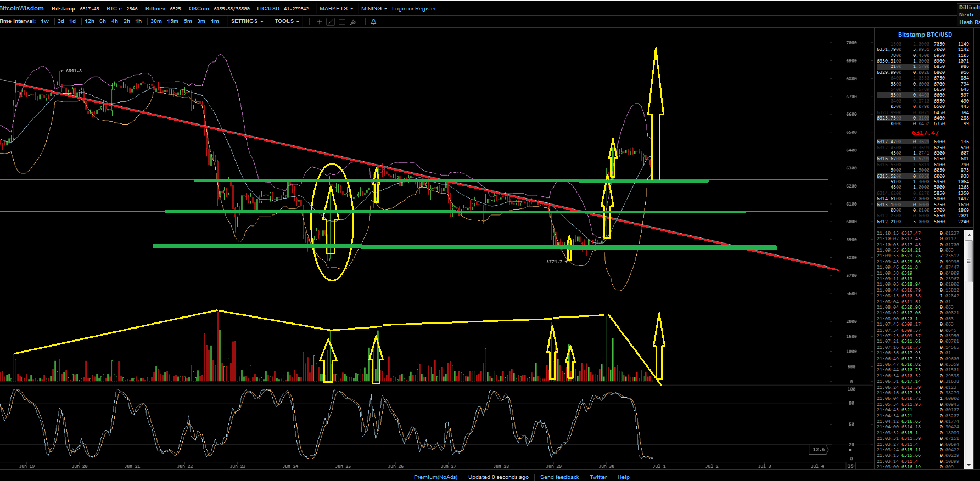980x481 pixels.
Task: Click the 5774.7 low price label
Action: click(x=554, y=262)
